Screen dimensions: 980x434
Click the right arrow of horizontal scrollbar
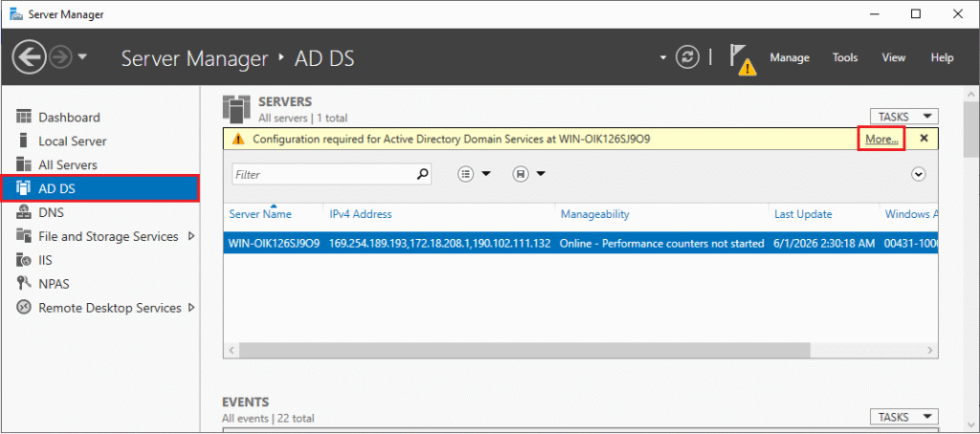(930, 350)
